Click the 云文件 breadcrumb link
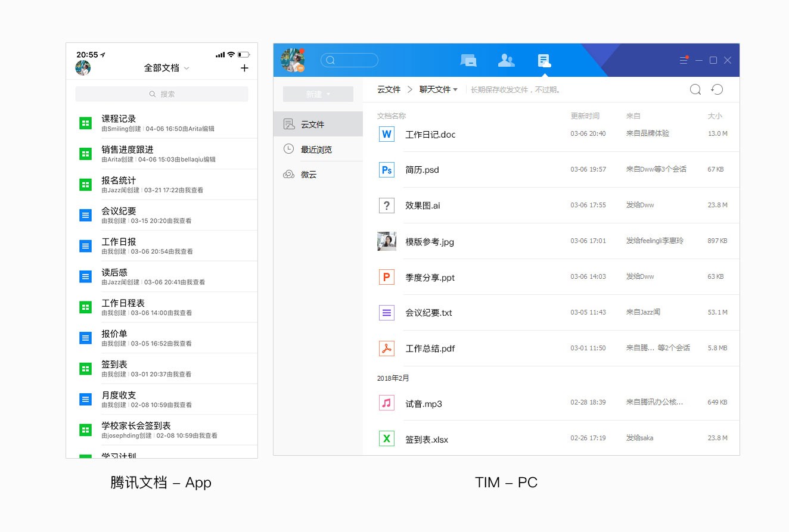Viewport: 789px width, 532px height. pyautogui.click(x=389, y=89)
